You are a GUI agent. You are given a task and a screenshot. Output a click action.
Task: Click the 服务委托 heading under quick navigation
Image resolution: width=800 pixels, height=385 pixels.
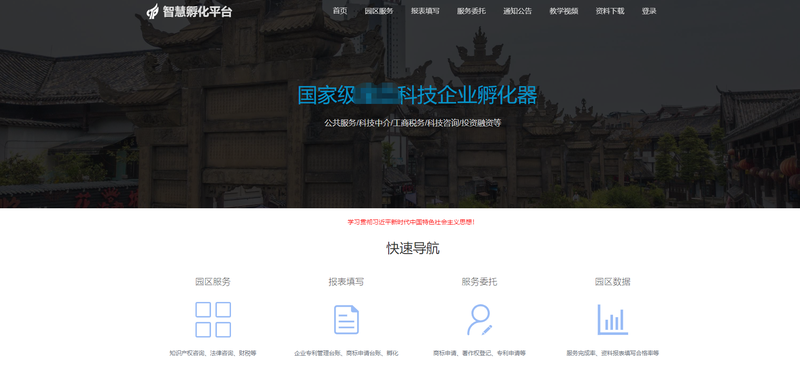[x=480, y=281]
